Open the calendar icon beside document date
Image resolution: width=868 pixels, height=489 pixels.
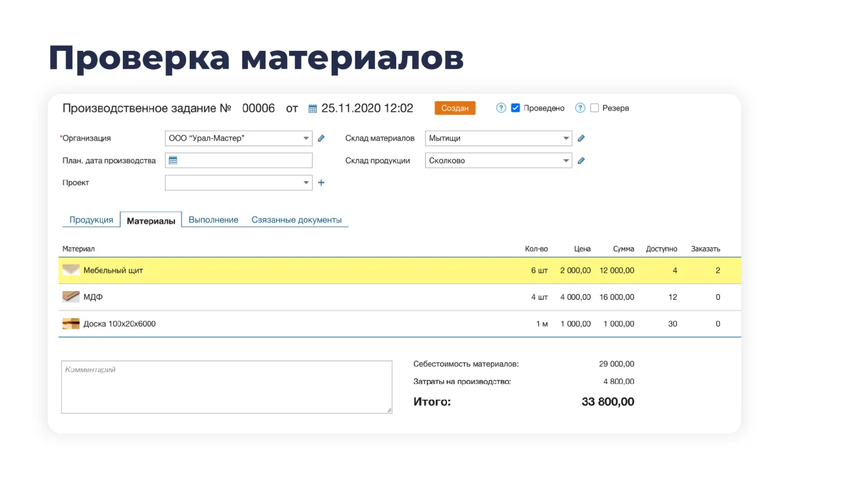tap(313, 109)
